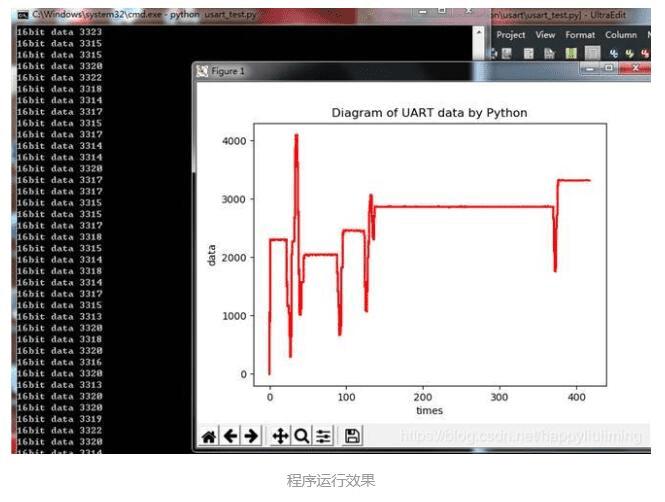This screenshot has width=665, height=502.
Task: Open the View menu in UltraEdit
Action: point(545,35)
